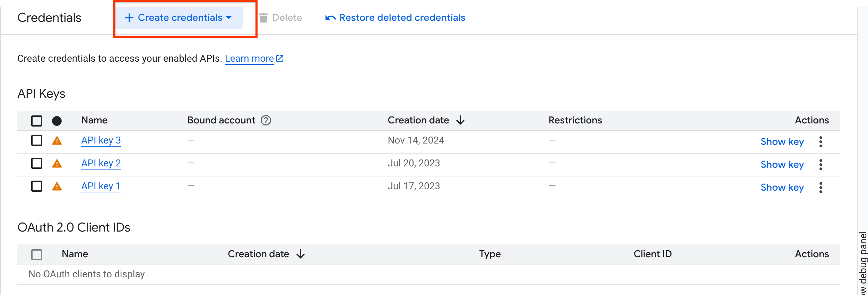Viewport: 868px width, 295px height.
Task: Open the three-dot actions menu for API key 2
Action: pyautogui.click(x=821, y=164)
